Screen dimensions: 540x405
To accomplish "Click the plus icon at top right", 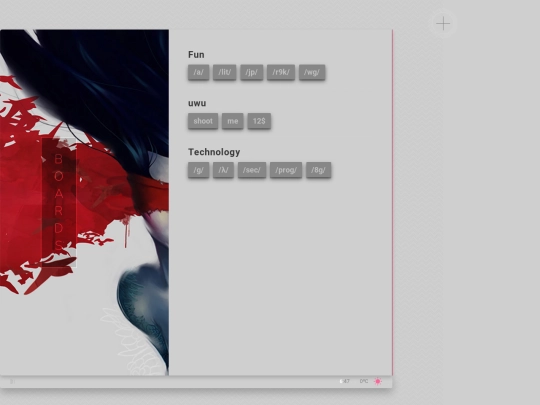I will click(443, 24).
